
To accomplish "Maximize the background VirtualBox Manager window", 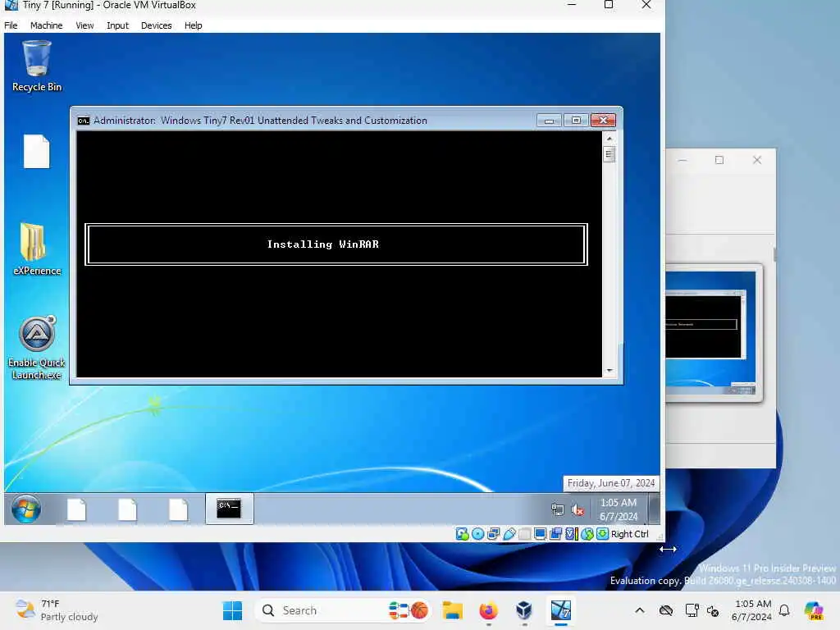I will tap(719, 160).
